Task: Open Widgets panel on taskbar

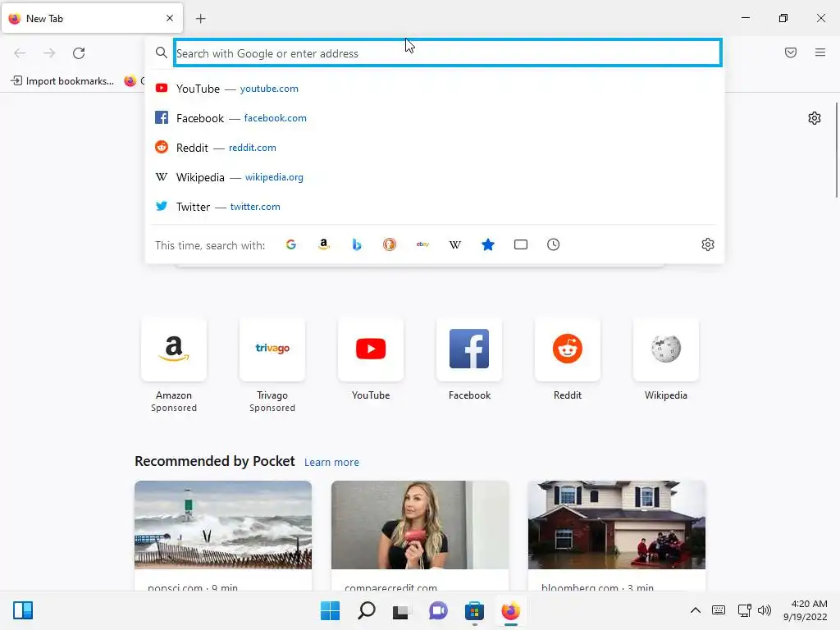Action: point(23,610)
